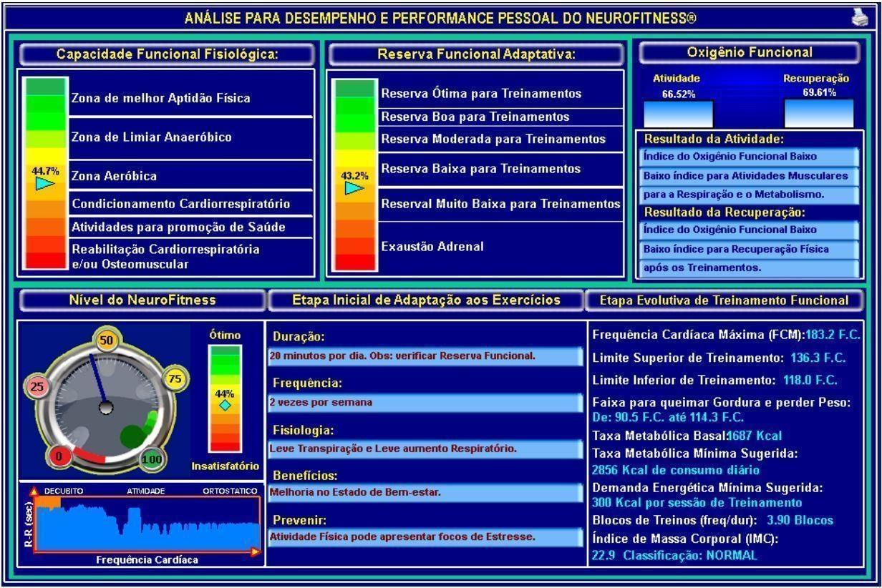Image resolution: width=882 pixels, height=588 pixels.
Task: Click the Benefícios field about Bem-estar
Action: pyautogui.click(x=425, y=493)
